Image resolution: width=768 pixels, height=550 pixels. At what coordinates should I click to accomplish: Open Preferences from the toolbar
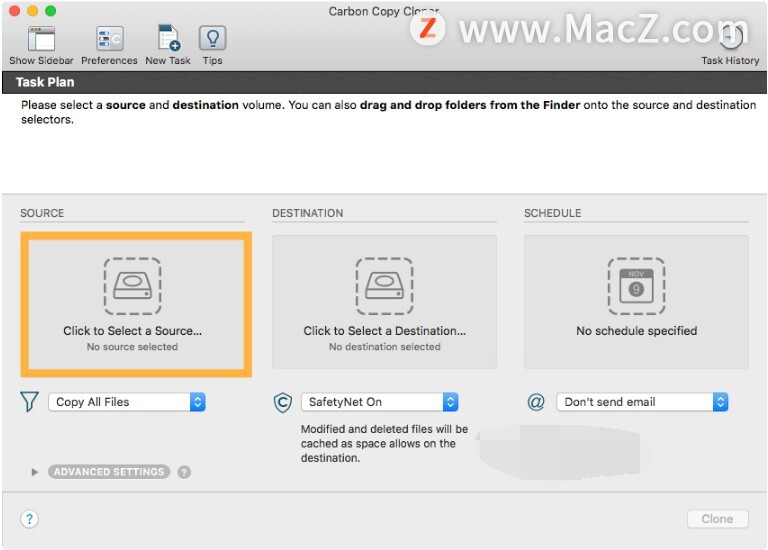[109, 39]
